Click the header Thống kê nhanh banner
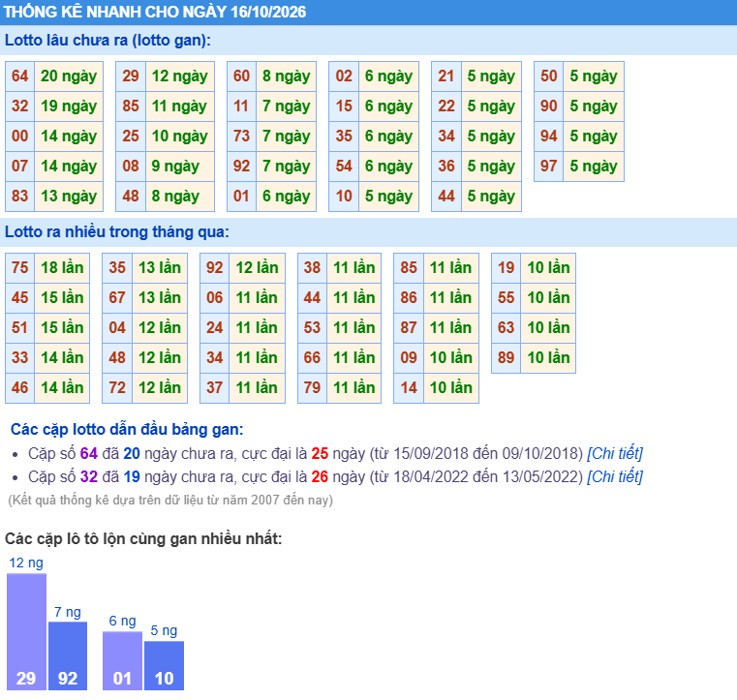737x700 pixels. point(368,13)
